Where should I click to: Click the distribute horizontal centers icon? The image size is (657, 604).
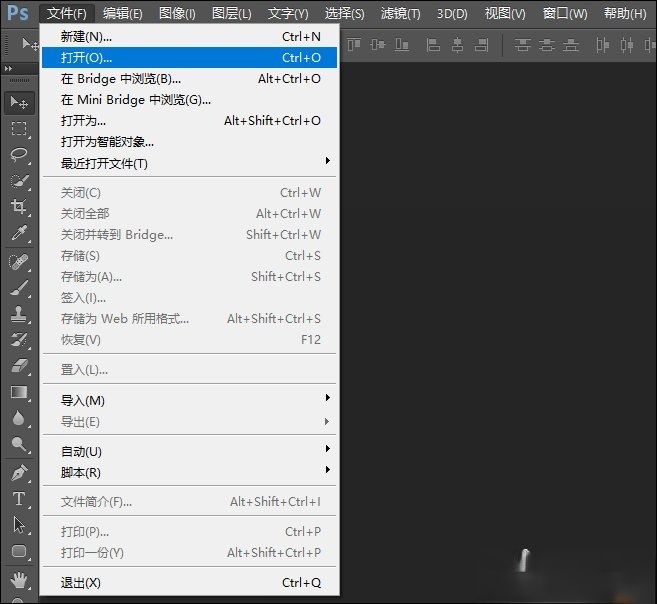627,44
